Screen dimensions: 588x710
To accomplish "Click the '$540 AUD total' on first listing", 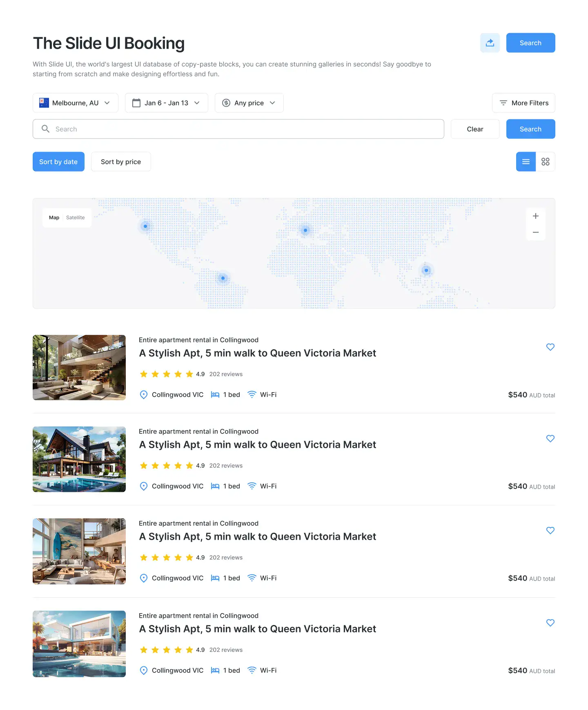I will coord(531,395).
